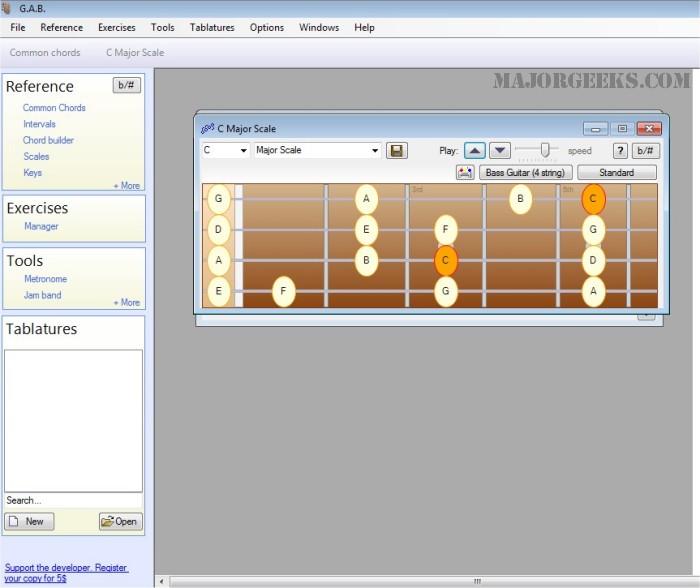Open the root note C dropdown
This screenshot has height=588, width=700.
click(225, 150)
